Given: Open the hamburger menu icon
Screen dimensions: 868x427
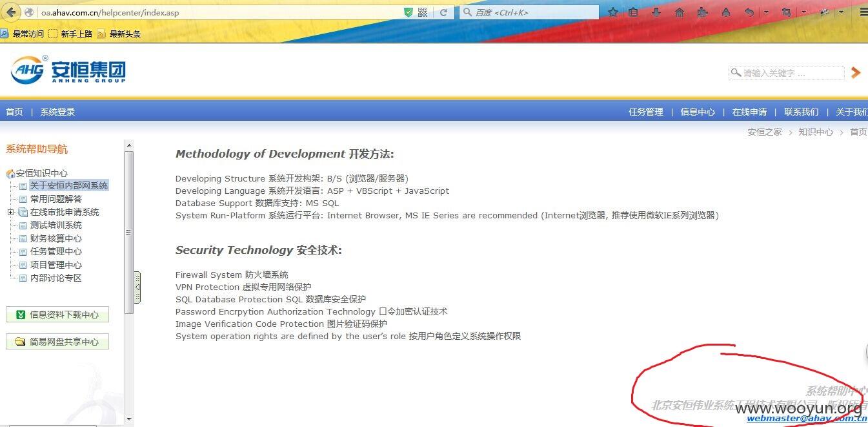Looking at the screenshot, I should click(x=863, y=12).
